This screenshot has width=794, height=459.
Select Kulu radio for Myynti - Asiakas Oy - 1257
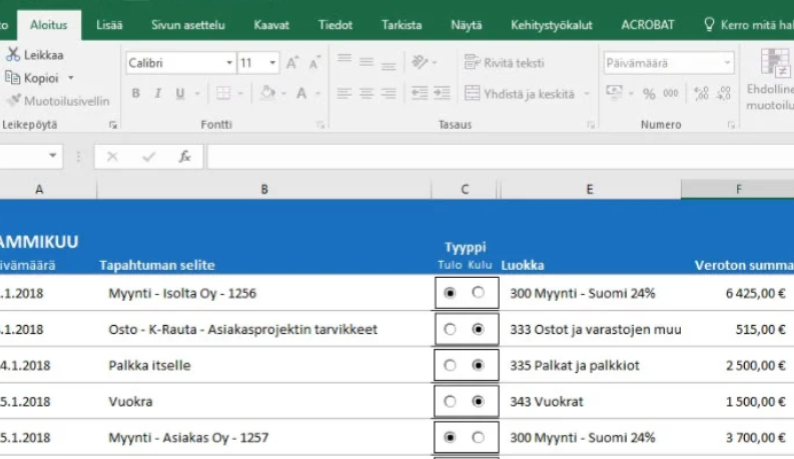coord(478,437)
